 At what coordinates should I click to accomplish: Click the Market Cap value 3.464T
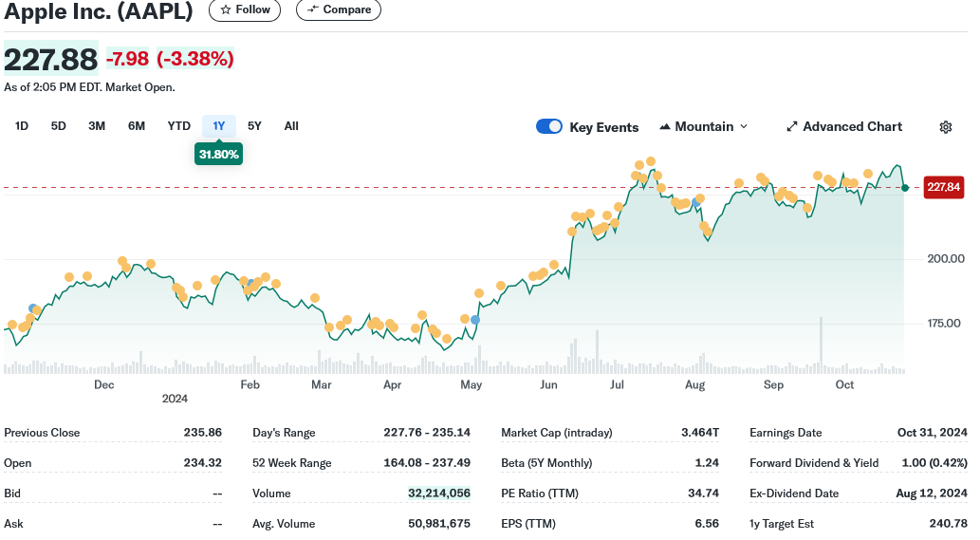(x=700, y=433)
